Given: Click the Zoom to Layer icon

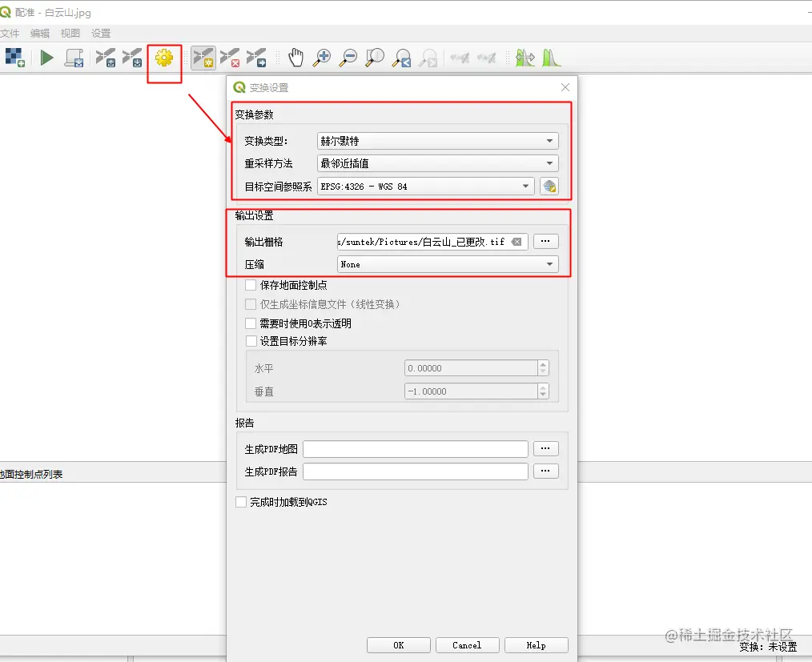Looking at the screenshot, I should point(375,58).
